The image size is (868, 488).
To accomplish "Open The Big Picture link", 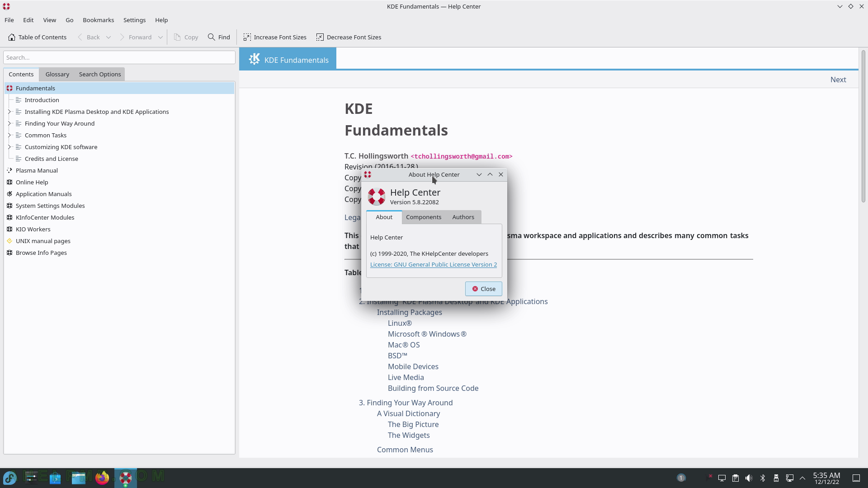I will pos(413,424).
